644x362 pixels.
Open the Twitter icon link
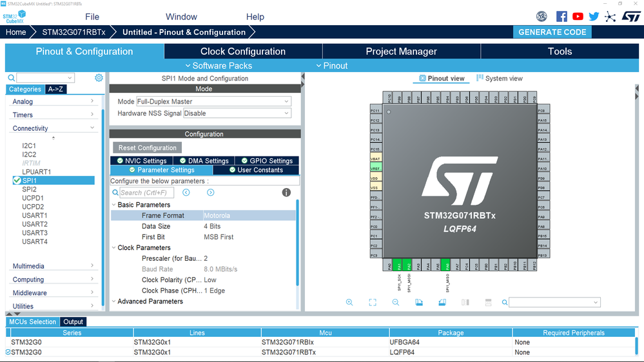point(594,16)
